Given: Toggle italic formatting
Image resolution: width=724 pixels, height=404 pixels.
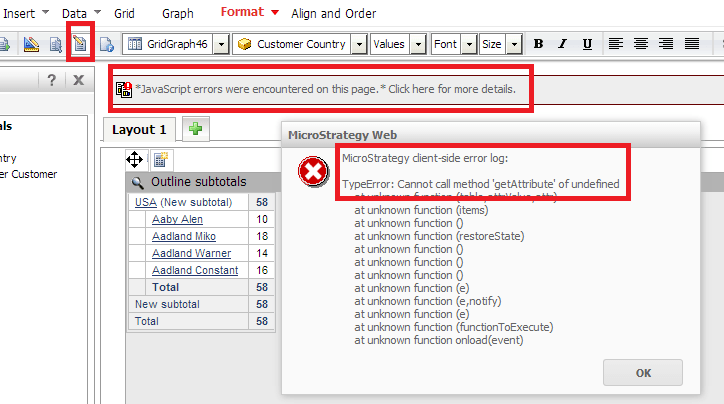Looking at the screenshot, I should tap(562, 44).
